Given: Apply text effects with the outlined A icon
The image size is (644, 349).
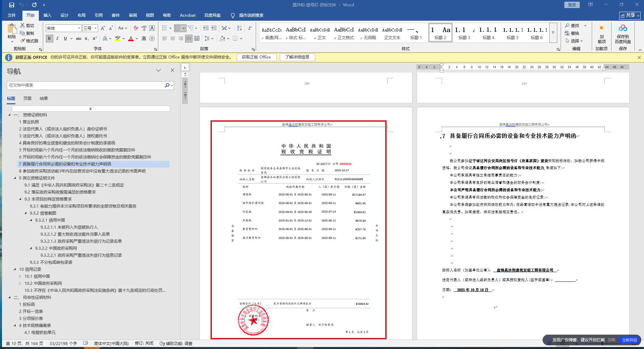Looking at the screenshot, I should click(105, 38).
